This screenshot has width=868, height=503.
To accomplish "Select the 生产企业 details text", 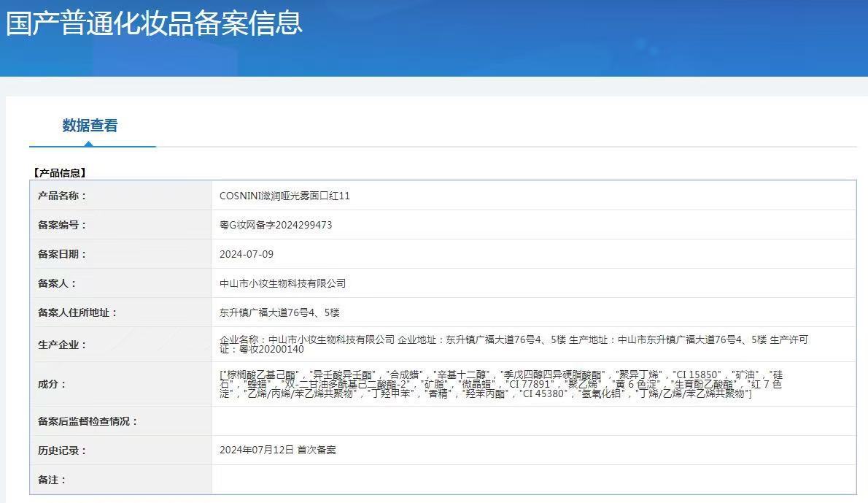I will tap(514, 345).
